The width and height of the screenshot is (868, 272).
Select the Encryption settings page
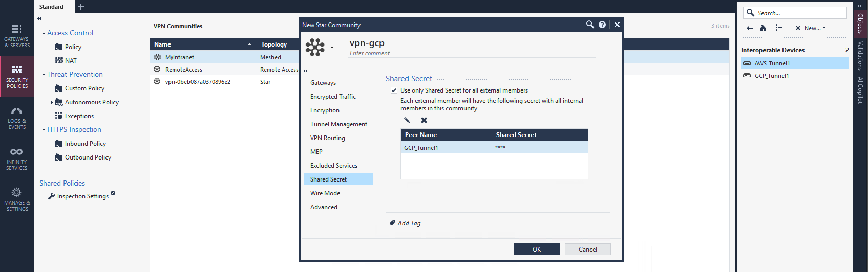point(325,110)
